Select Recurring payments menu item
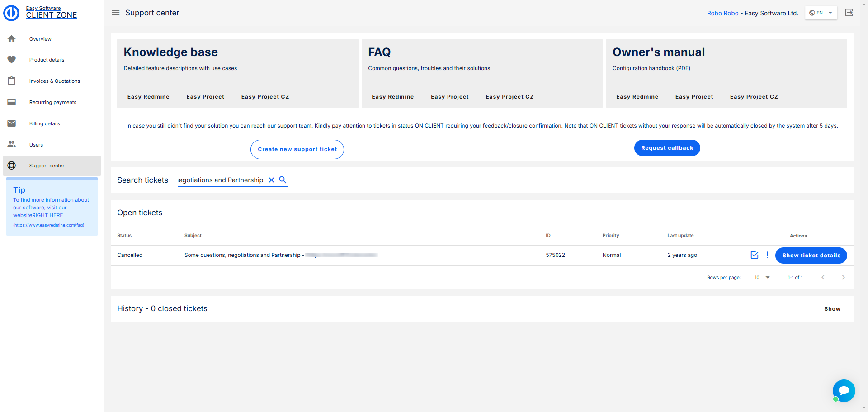 pyautogui.click(x=52, y=102)
